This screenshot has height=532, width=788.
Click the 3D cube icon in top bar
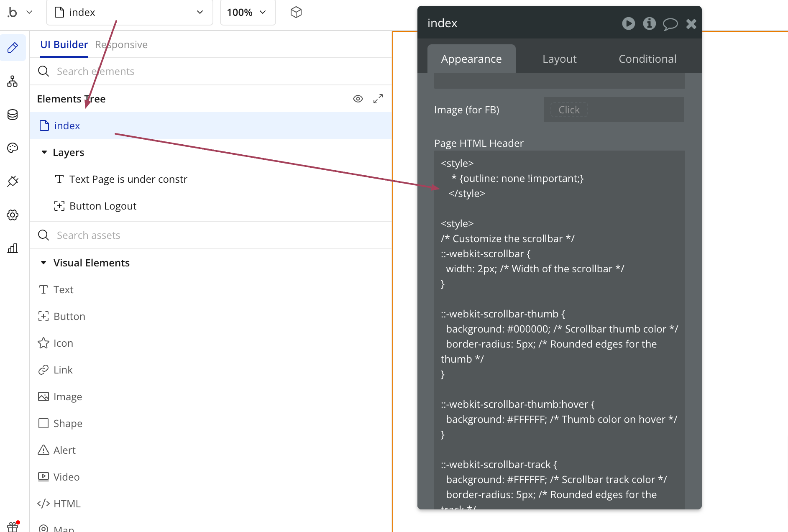[296, 13]
